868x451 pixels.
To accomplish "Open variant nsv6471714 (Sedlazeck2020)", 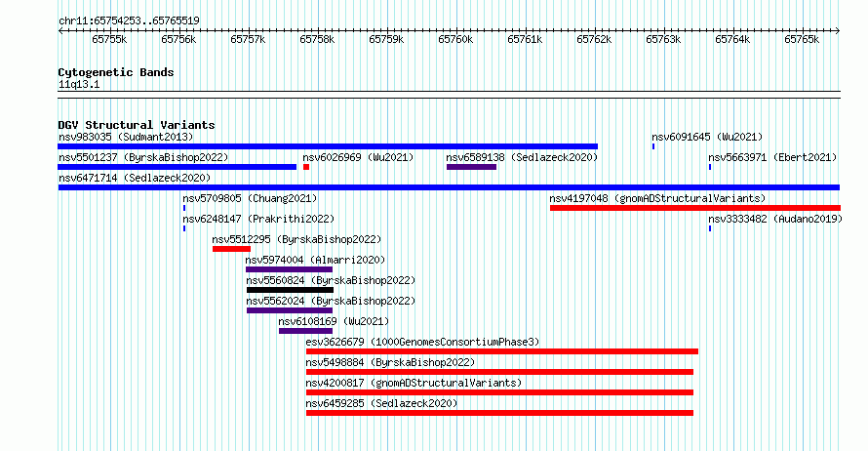I will [x=135, y=178].
